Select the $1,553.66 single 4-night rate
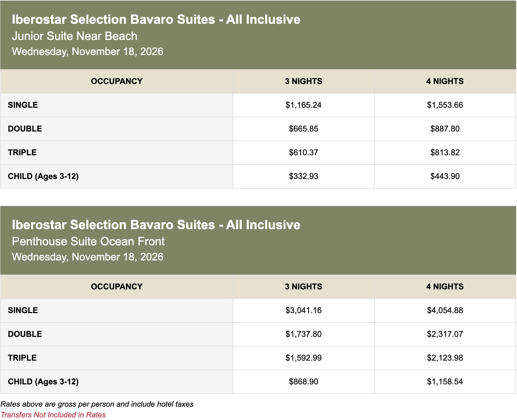517x420 pixels. pos(445,105)
